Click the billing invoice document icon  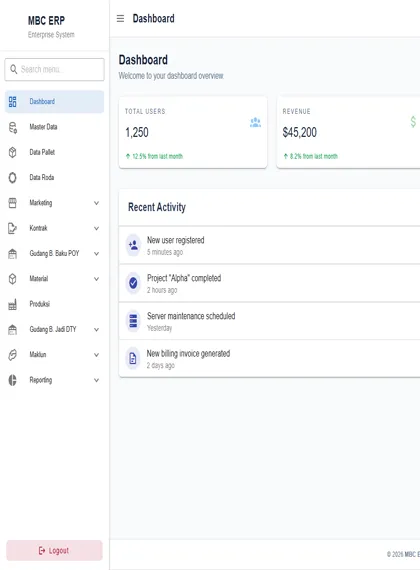tap(133, 358)
